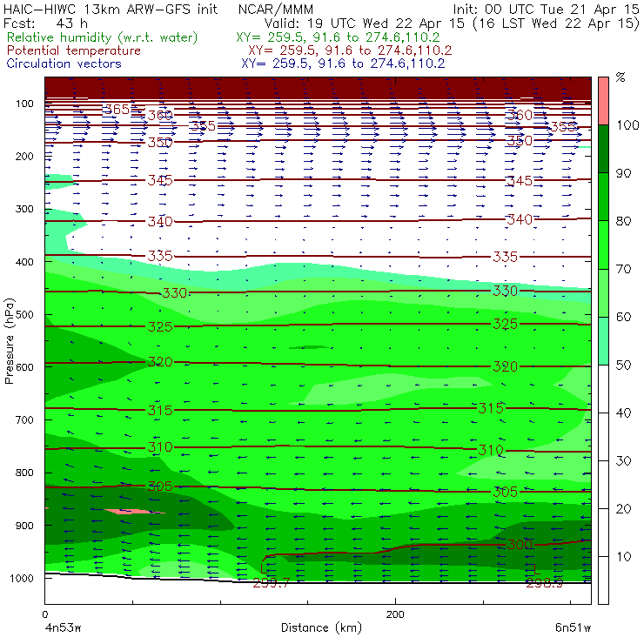
Task: Click the green XY coordinates line
Action: click(338, 37)
